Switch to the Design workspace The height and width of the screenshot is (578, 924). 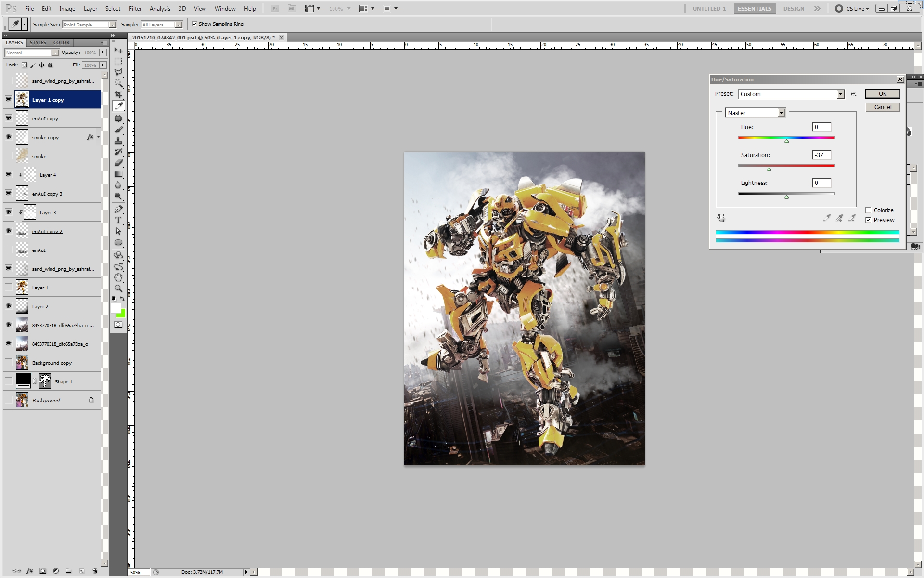tap(794, 9)
